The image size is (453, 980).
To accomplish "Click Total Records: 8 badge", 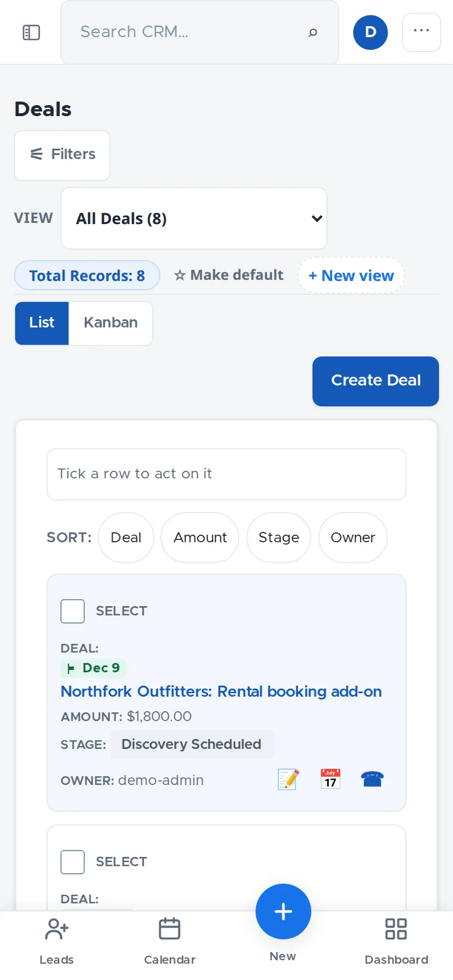I will 87,276.
